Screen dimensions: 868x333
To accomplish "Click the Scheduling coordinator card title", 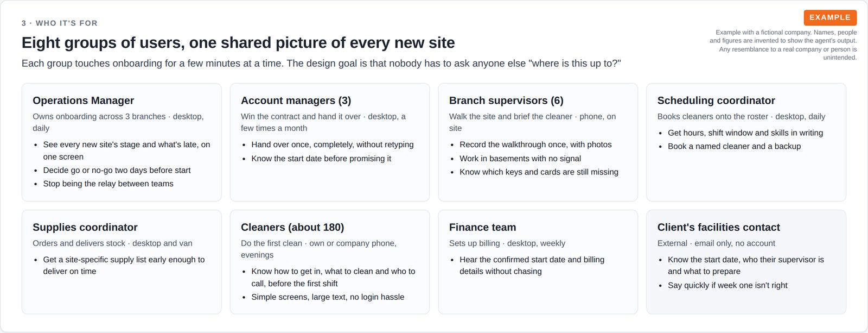I will 716,100.
